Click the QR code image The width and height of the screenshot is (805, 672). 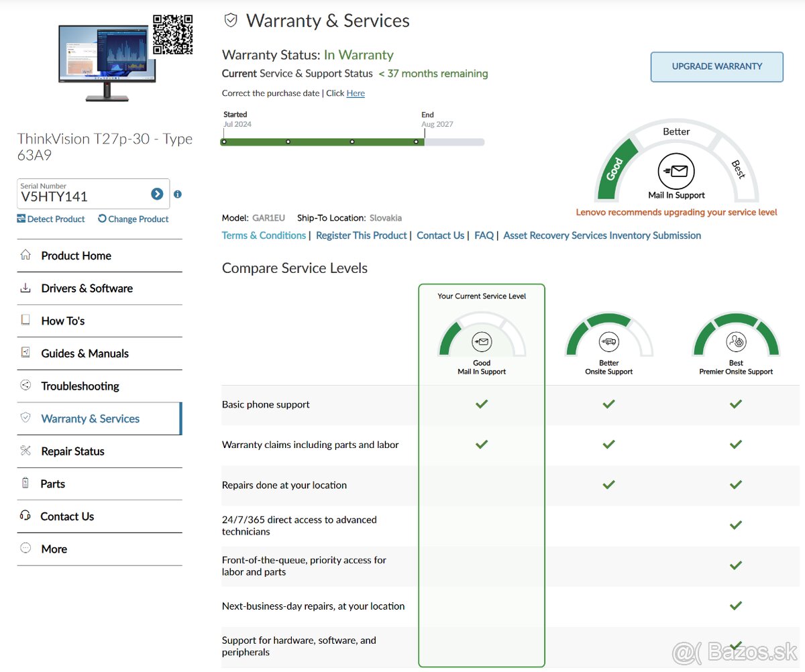[172, 34]
